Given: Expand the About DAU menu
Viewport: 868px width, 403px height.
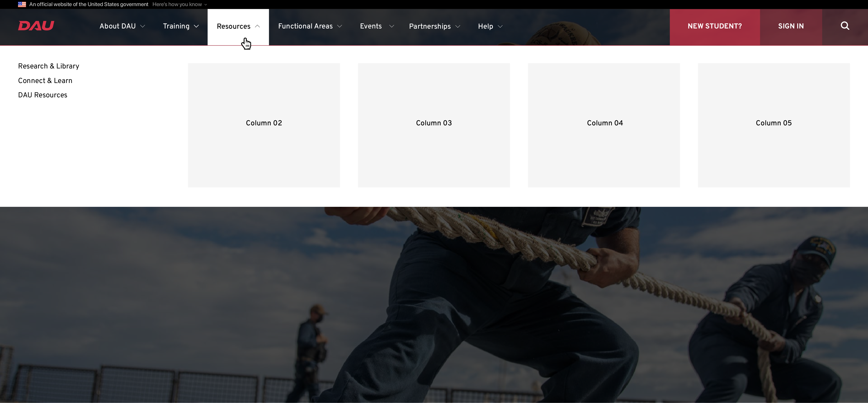Looking at the screenshot, I should click(122, 26).
